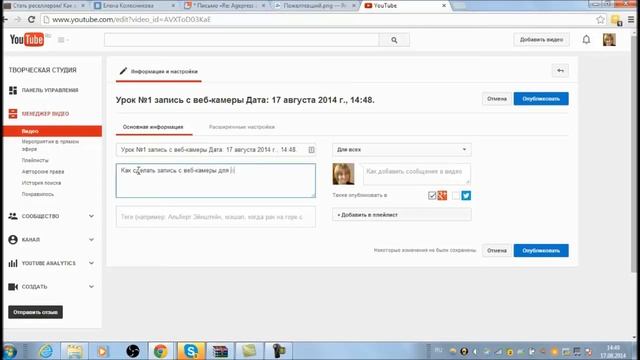The width and height of the screenshot is (640, 360).
Task: Click the Windows Start button
Action: coord(10,351)
